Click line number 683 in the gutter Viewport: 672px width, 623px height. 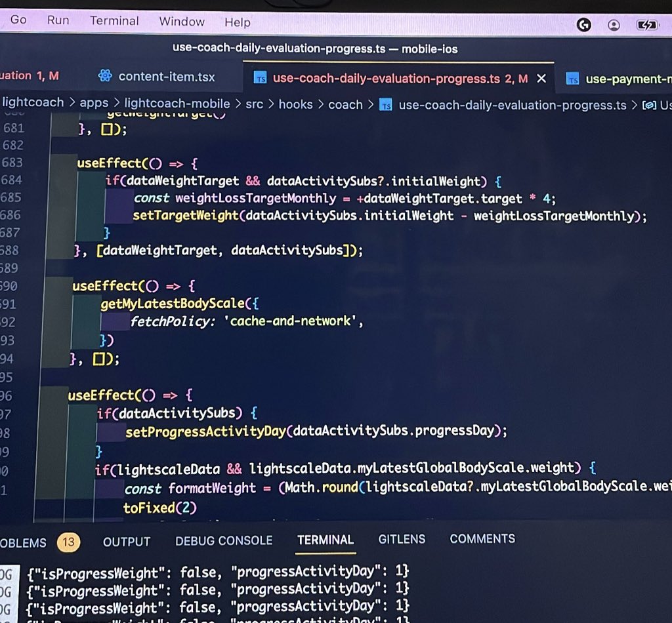click(12, 163)
